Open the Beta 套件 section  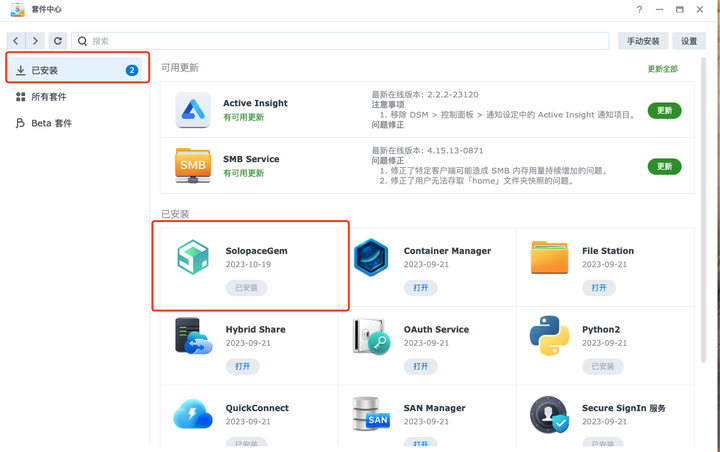pos(77,123)
